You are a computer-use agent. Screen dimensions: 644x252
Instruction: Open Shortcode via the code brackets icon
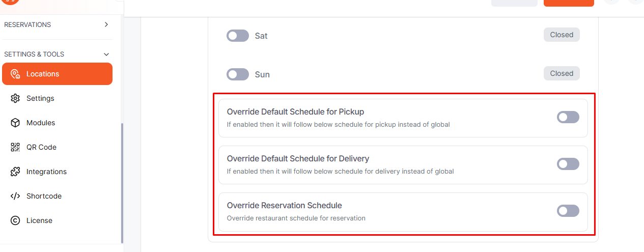(15, 196)
